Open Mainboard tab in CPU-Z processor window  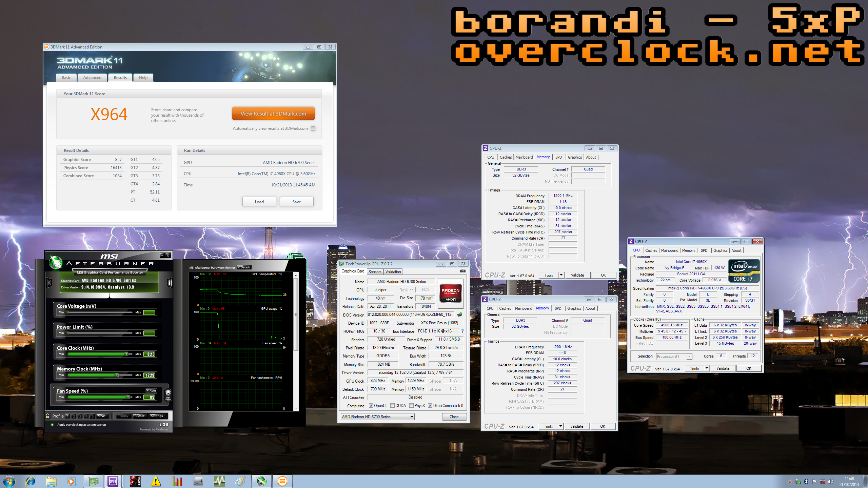(x=670, y=250)
